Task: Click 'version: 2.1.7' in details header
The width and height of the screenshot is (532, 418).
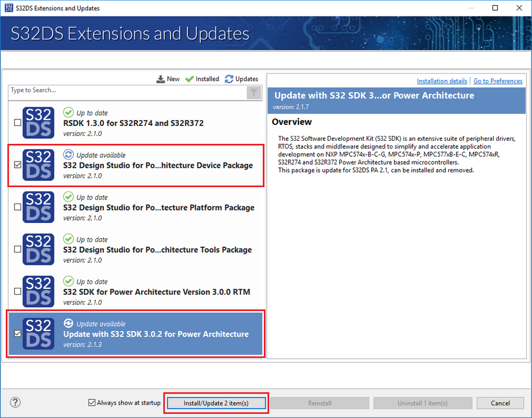Action: (x=291, y=107)
